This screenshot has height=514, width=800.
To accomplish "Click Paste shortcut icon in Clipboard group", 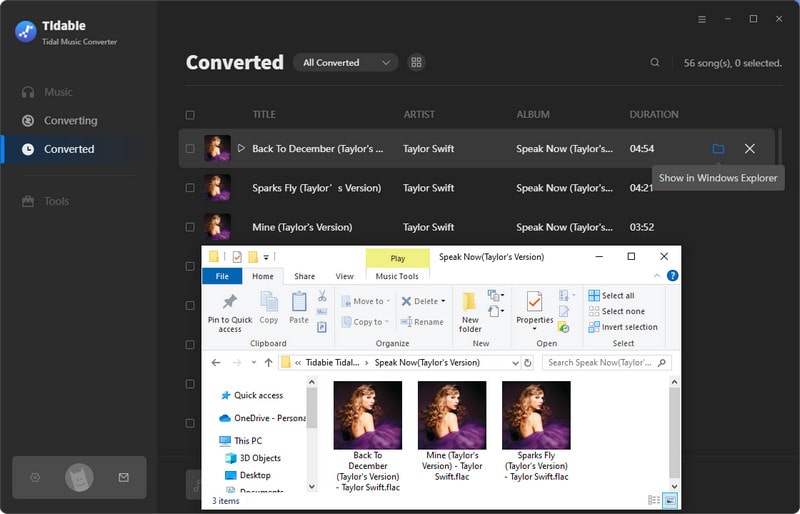I will coord(322,327).
